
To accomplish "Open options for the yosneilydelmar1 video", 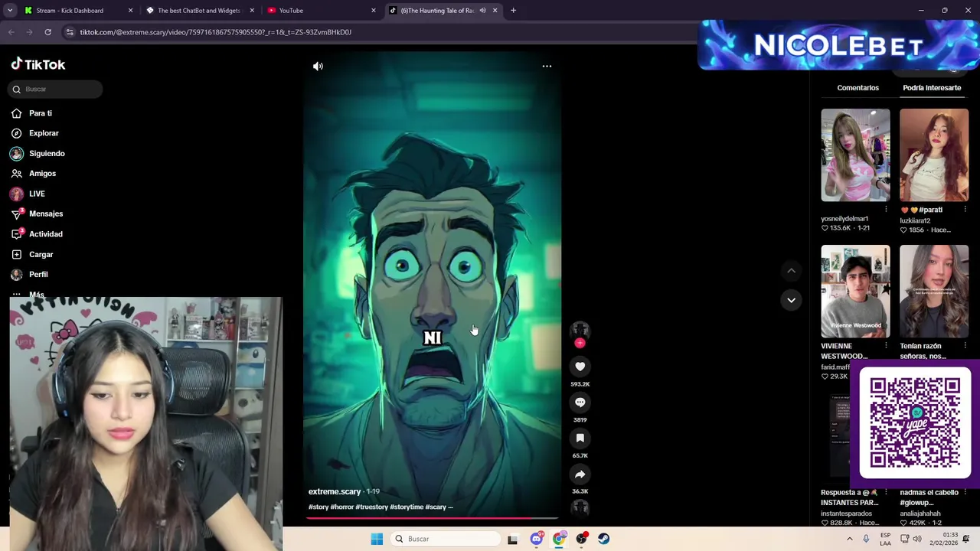I will (x=886, y=210).
